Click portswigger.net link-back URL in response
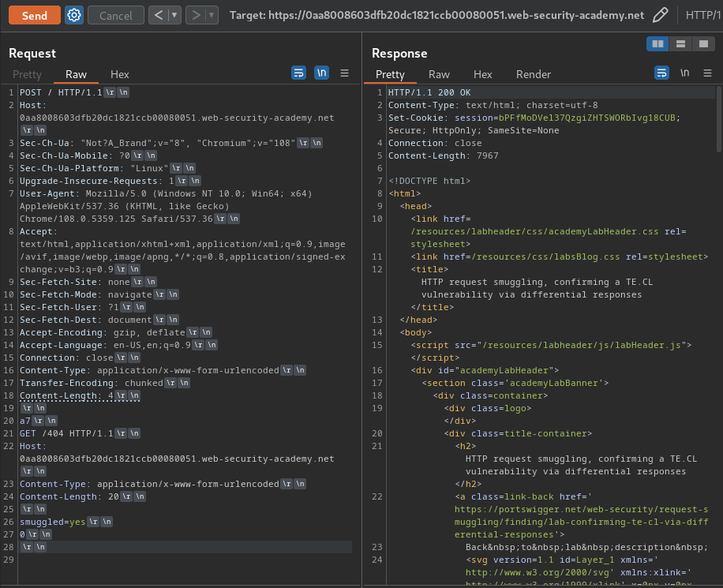This screenshot has height=588, width=723. tap(581, 522)
